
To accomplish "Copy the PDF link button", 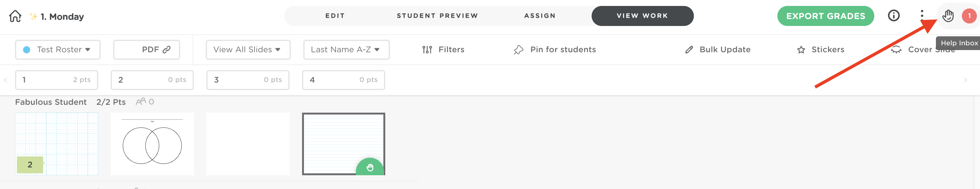I will click(146, 49).
